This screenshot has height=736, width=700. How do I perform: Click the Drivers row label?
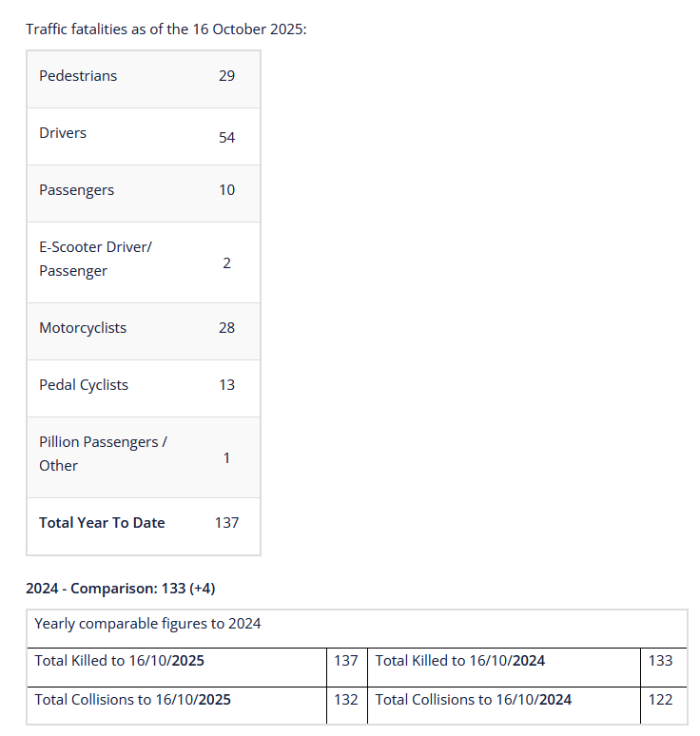[63, 133]
